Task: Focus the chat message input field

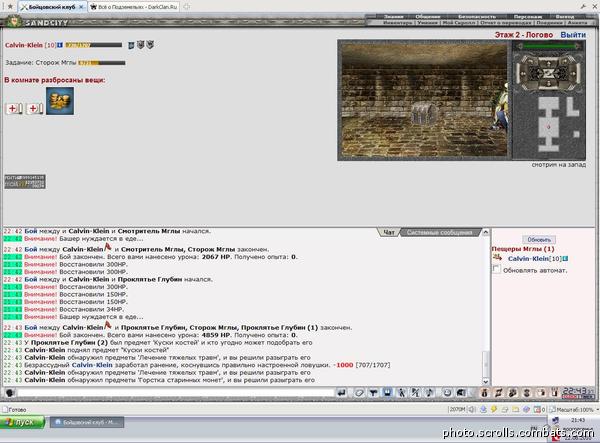Action: tap(176, 393)
